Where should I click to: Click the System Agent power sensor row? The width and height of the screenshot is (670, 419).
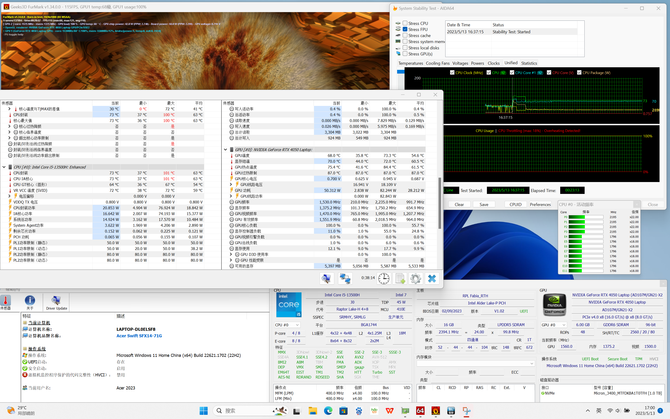point(103,225)
